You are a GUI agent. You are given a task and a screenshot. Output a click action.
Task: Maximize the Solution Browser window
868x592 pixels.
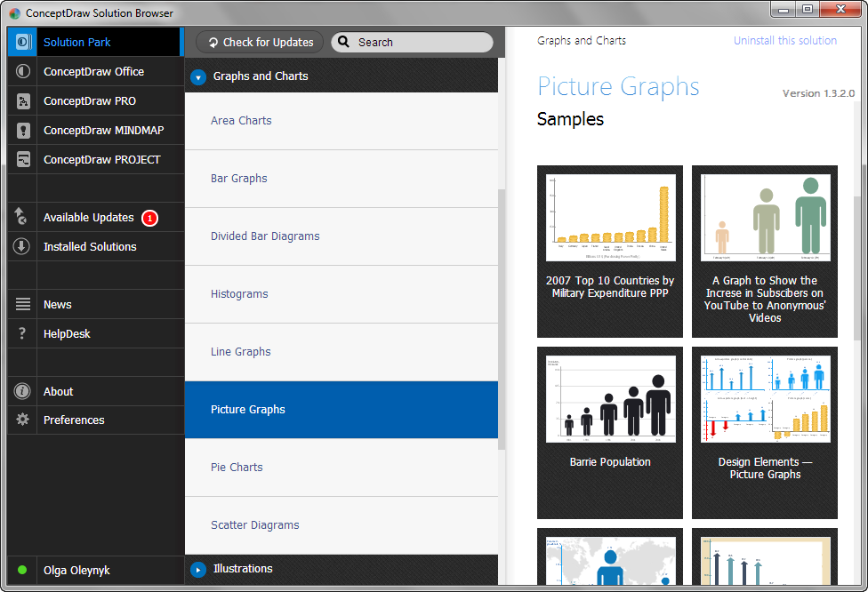(808, 10)
